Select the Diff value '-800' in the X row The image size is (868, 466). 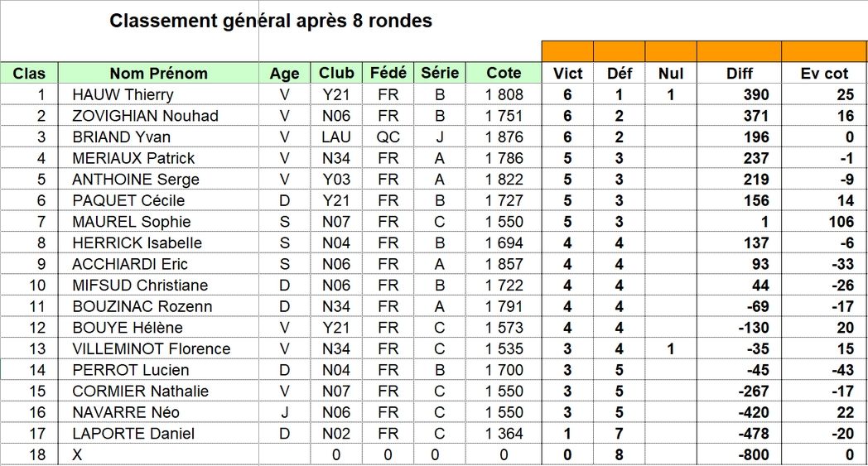coord(739,454)
